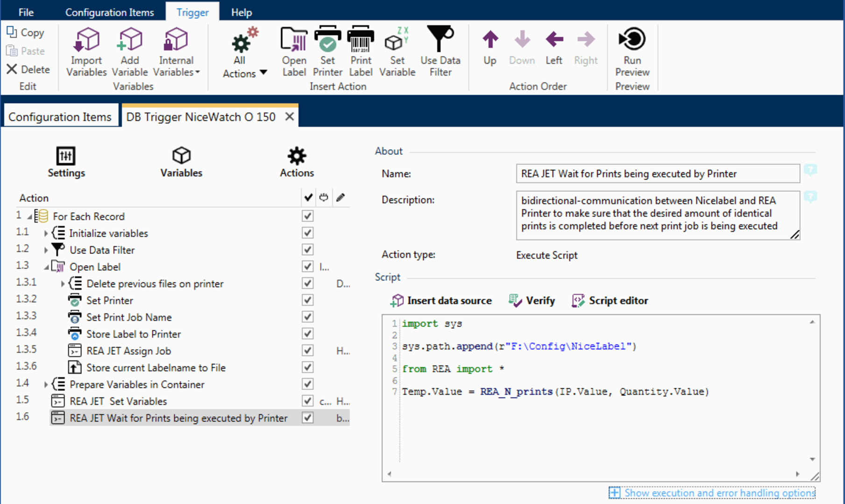This screenshot has width=845, height=504.
Task: Open the Help ribbon tab
Action: pyautogui.click(x=241, y=12)
